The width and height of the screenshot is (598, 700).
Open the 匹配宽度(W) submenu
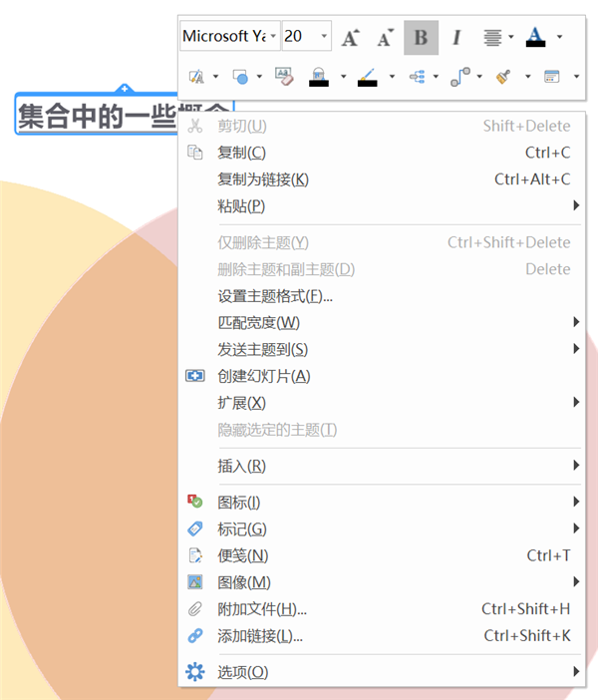pos(382,323)
